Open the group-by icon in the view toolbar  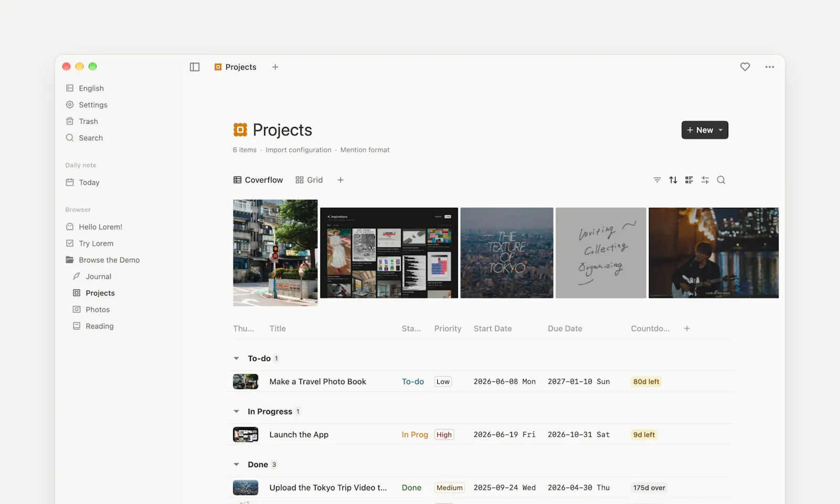(689, 180)
